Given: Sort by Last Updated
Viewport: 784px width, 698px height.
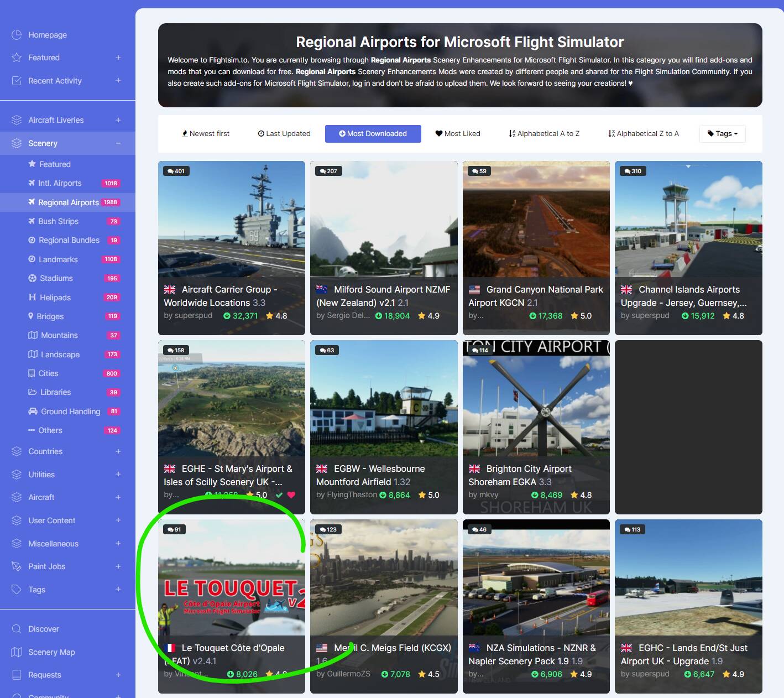Looking at the screenshot, I should click(284, 134).
